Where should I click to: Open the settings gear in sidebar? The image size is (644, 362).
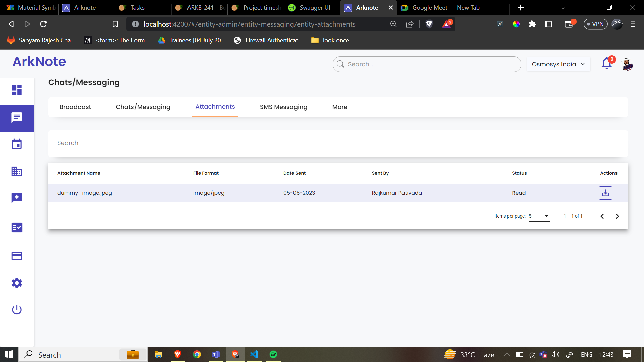pos(17,283)
